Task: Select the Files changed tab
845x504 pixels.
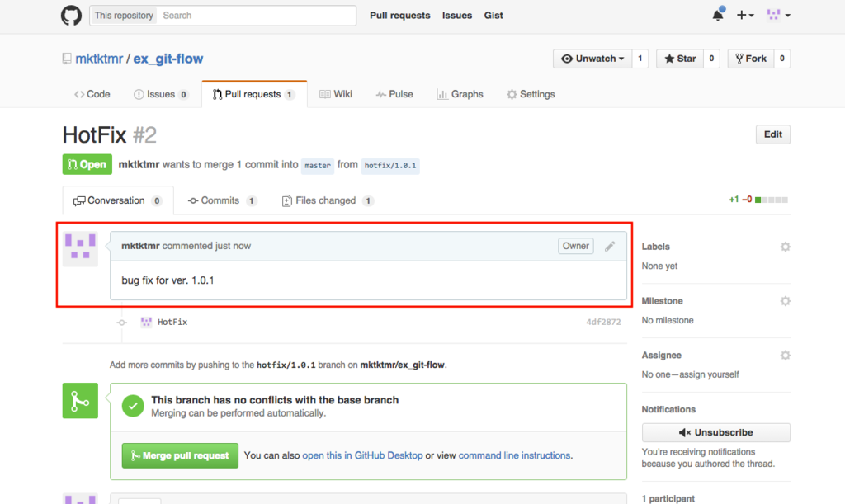Action: tap(327, 200)
